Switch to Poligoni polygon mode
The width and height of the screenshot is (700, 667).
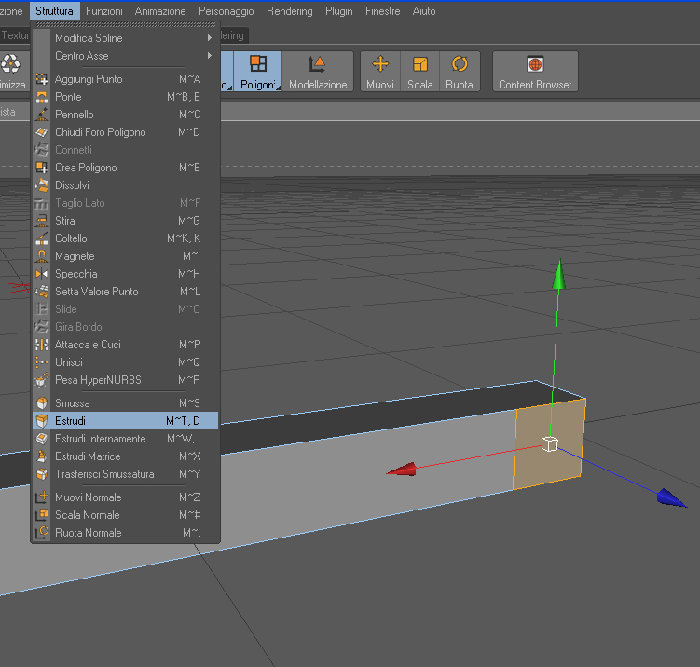[258, 71]
